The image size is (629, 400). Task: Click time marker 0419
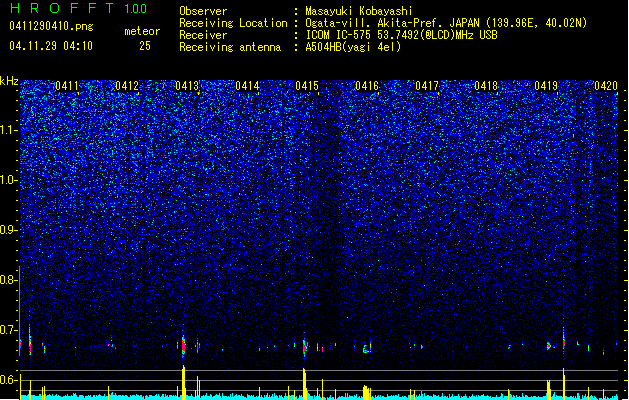point(546,86)
